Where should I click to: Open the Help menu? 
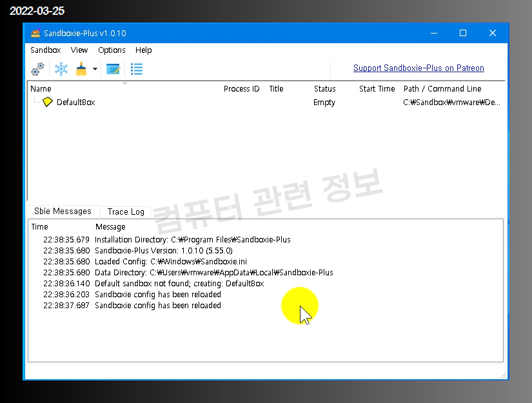[x=143, y=50]
